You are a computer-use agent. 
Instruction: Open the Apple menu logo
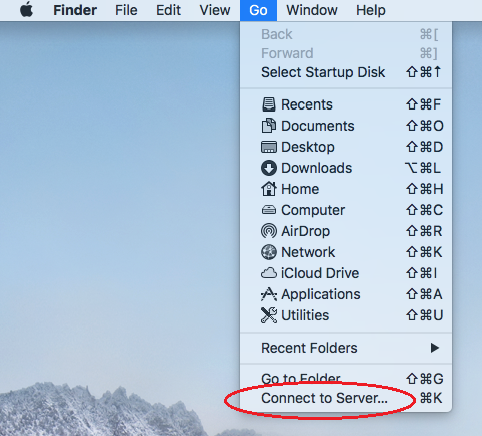click(26, 10)
